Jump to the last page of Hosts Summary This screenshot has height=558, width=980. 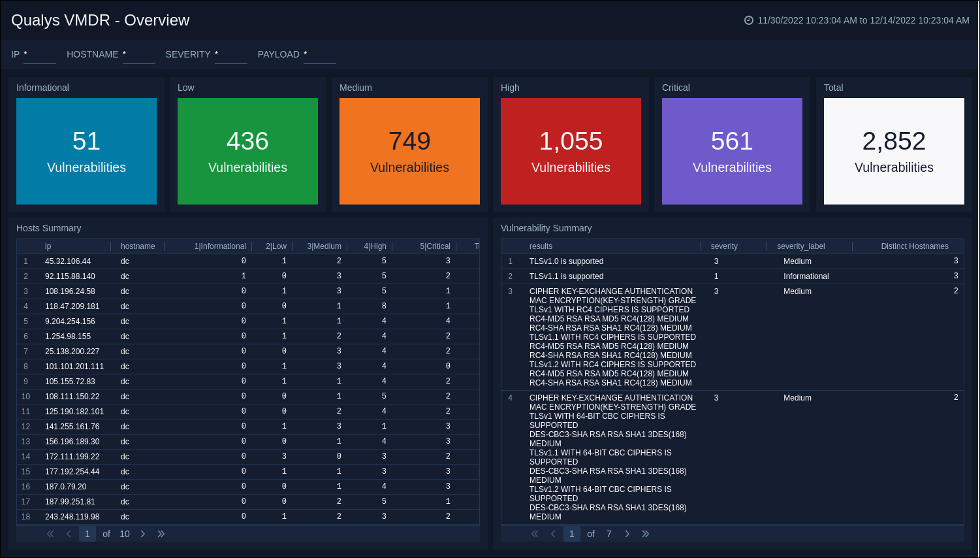(x=161, y=534)
